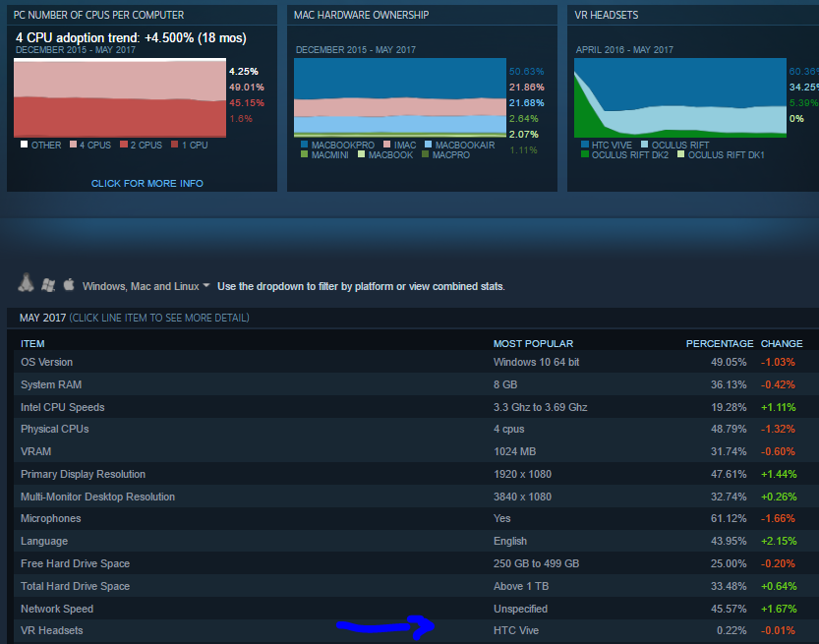This screenshot has height=644, width=819.
Task: Click the English value
Action: click(x=510, y=541)
